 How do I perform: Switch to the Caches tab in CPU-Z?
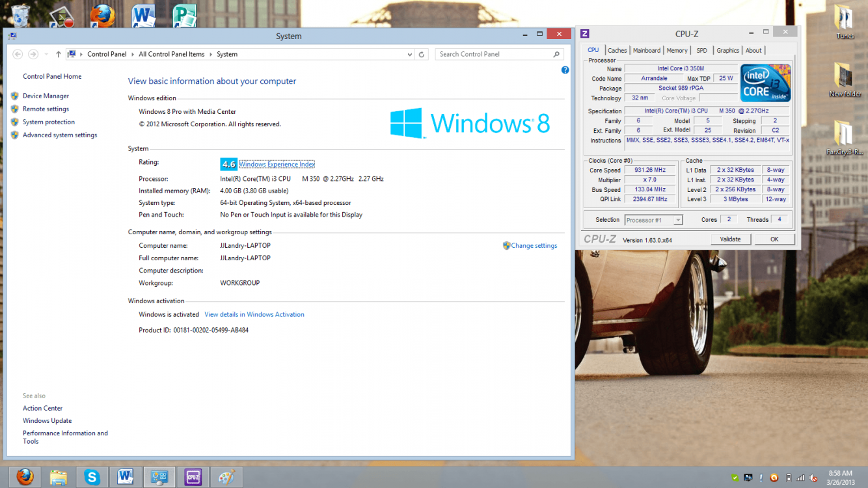point(617,50)
